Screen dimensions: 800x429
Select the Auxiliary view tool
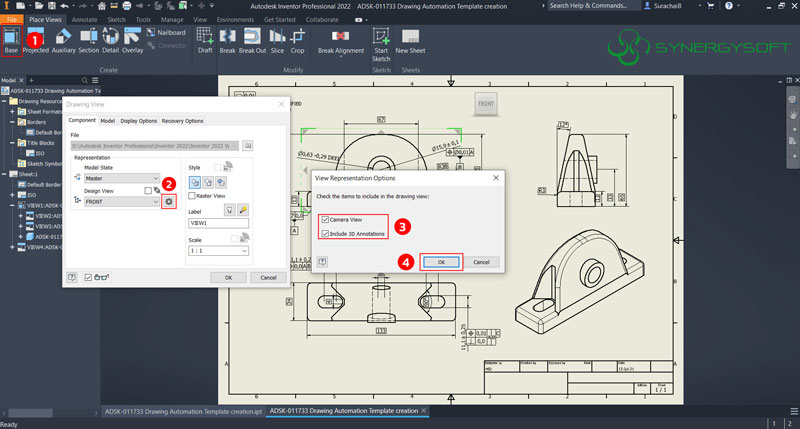pos(63,41)
